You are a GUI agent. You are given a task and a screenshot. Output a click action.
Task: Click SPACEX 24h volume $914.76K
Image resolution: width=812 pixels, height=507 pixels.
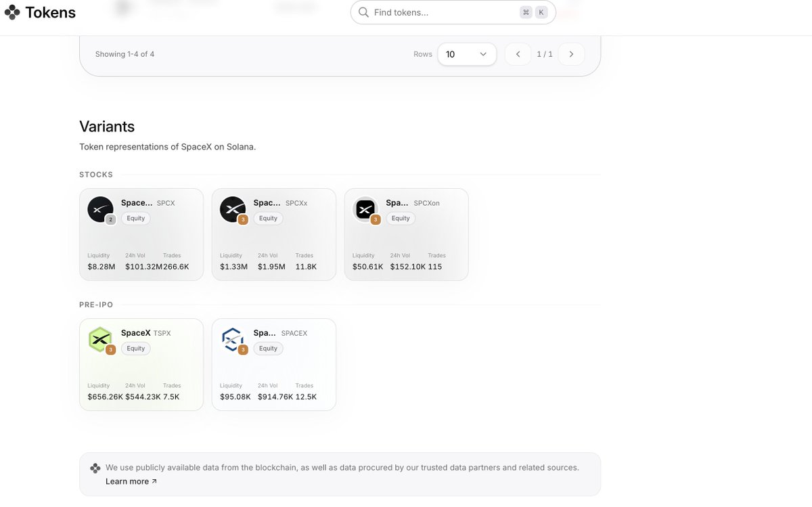tap(275, 397)
